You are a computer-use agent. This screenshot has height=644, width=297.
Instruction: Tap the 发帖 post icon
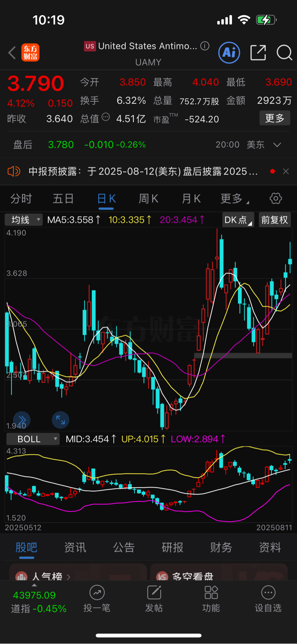click(154, 592)
